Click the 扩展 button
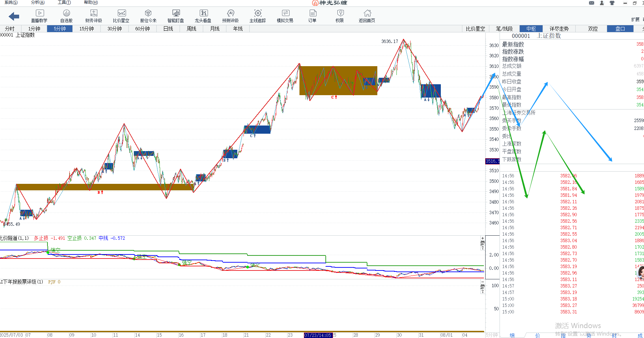Image resolution: width=644 pixels, height=338 pixels. tap(635, 19)
